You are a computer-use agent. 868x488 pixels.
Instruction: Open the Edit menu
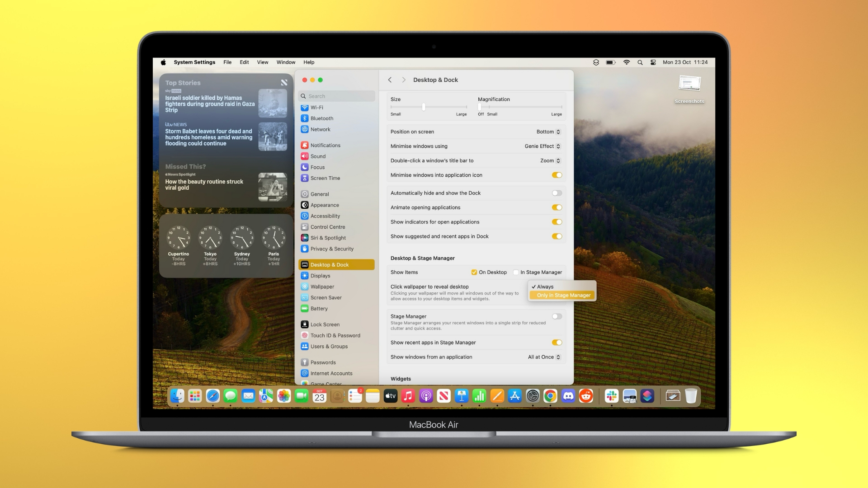244,62
